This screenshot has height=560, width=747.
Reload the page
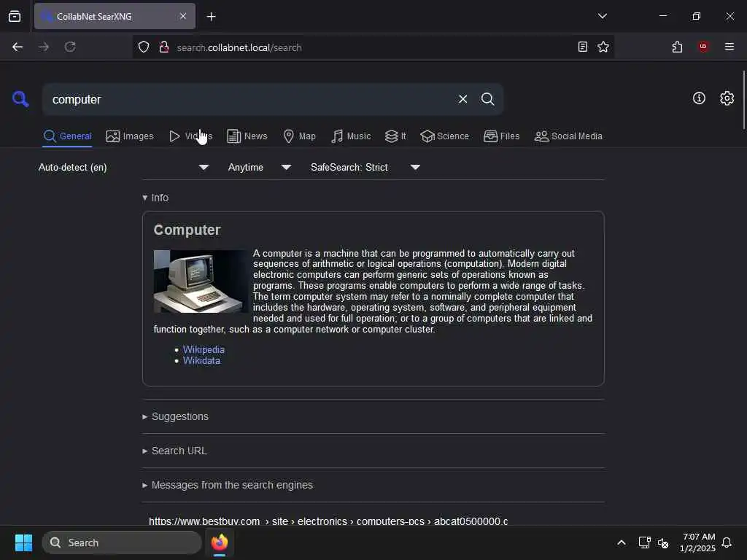point(70,47)
